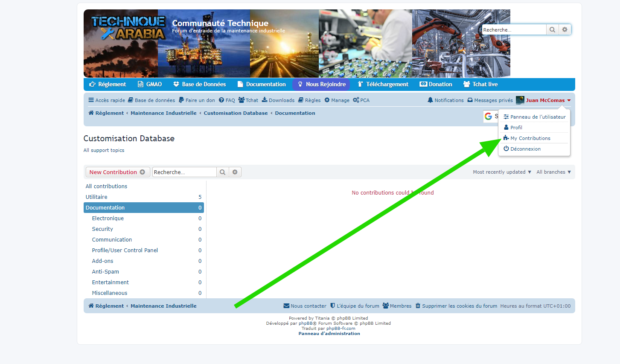The image size is (620, 364).
Task: Open Most recently updated sort dropdown
Action: 502,172
